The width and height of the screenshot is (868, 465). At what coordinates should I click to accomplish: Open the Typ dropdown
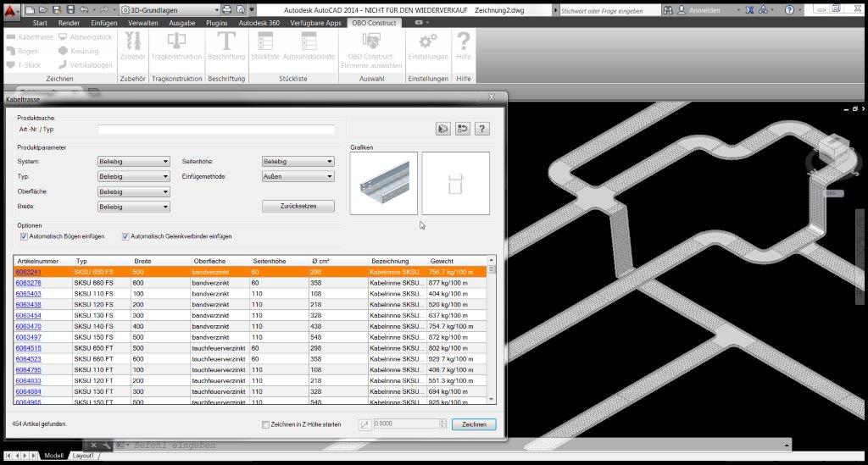pyautogui.click(x=133, y=176)
